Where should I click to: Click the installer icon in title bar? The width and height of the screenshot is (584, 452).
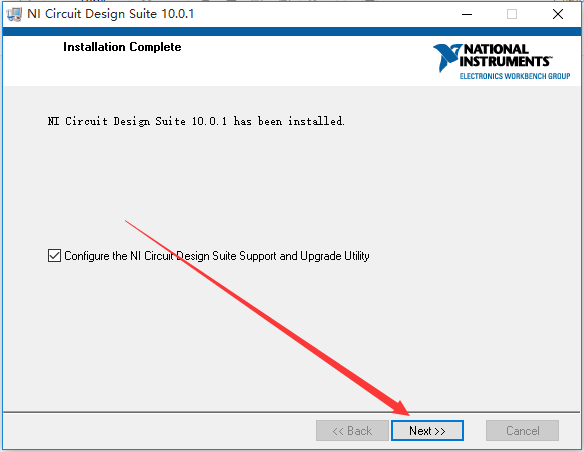click(15, 14)
